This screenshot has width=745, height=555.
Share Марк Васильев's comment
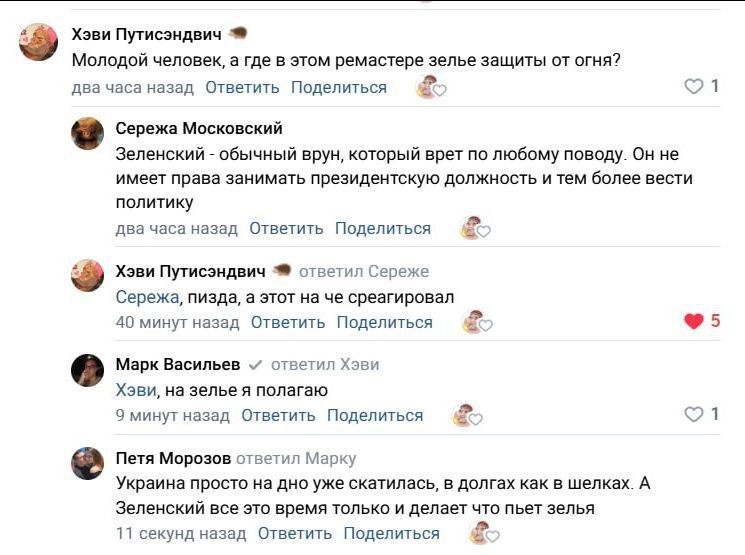point(375,415)
